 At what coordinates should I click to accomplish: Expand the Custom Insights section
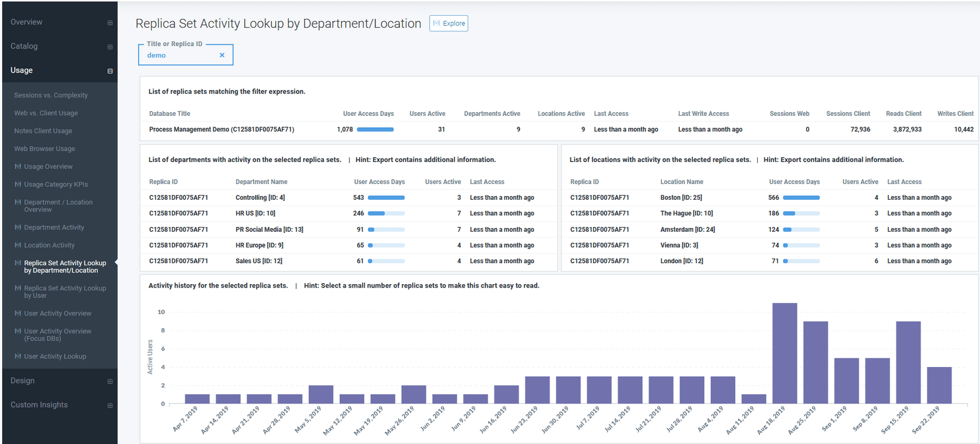pos(110,406)
